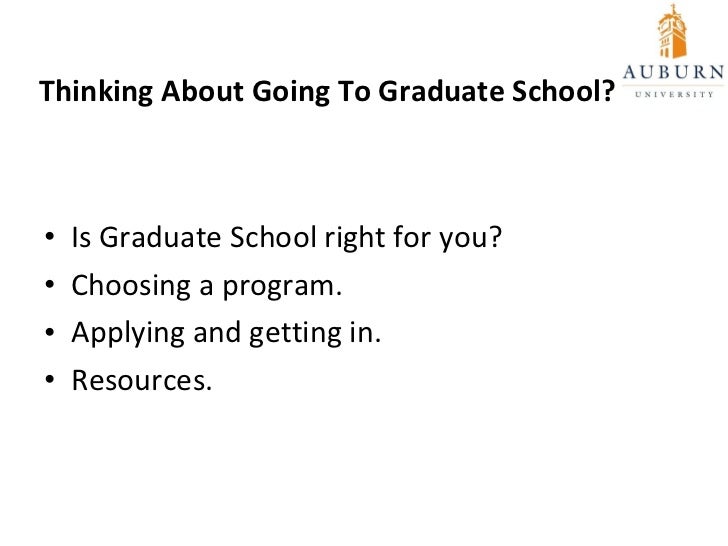Click the words 'for you?' in the first bullet
The height and width of the screenshot is (546, 728).
click(x=448, y=238)
